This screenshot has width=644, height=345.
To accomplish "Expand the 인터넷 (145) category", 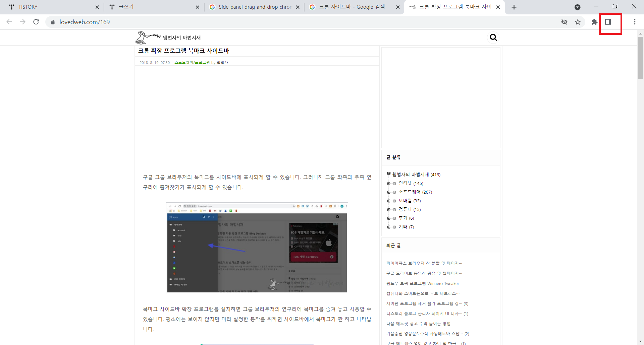I will point(389,184).
